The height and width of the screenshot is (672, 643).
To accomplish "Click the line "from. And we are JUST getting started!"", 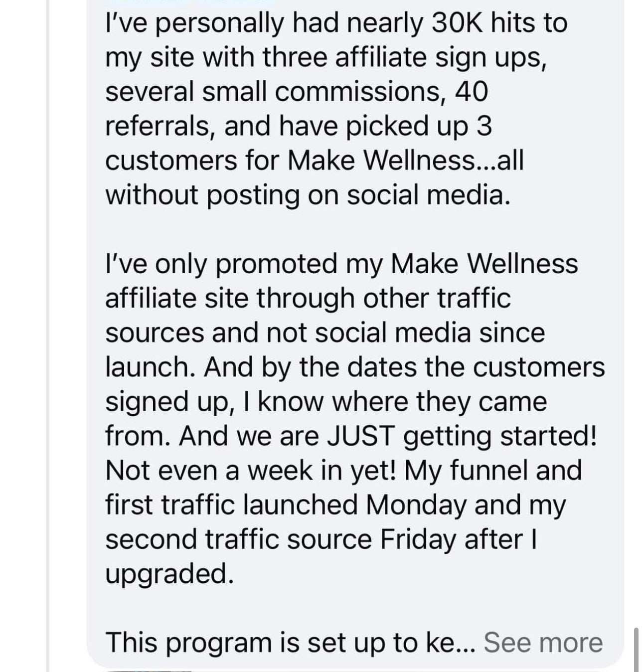I will (x=351, y=436).
